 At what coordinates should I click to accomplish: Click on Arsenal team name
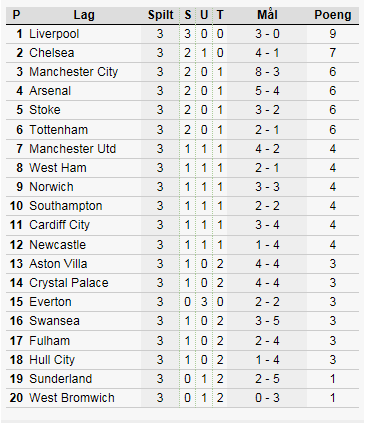(50, 91)
